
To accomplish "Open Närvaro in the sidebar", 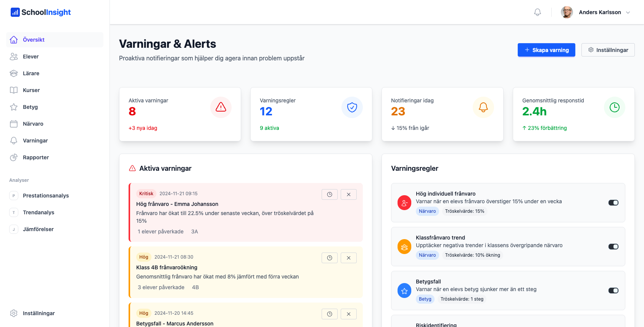I will 33,124.
